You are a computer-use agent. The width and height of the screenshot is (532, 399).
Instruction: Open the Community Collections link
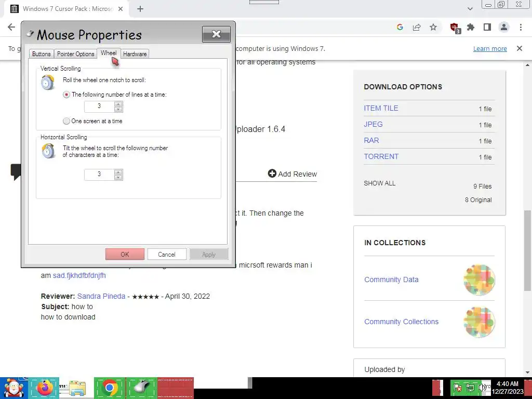[x=402, y=322]
